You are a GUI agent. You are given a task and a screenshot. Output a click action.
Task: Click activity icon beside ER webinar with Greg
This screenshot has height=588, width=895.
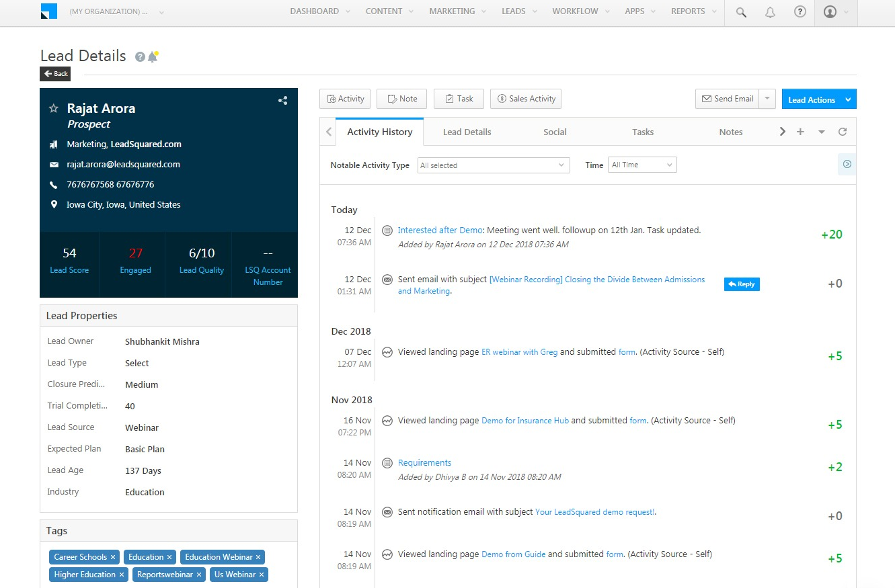387,352
